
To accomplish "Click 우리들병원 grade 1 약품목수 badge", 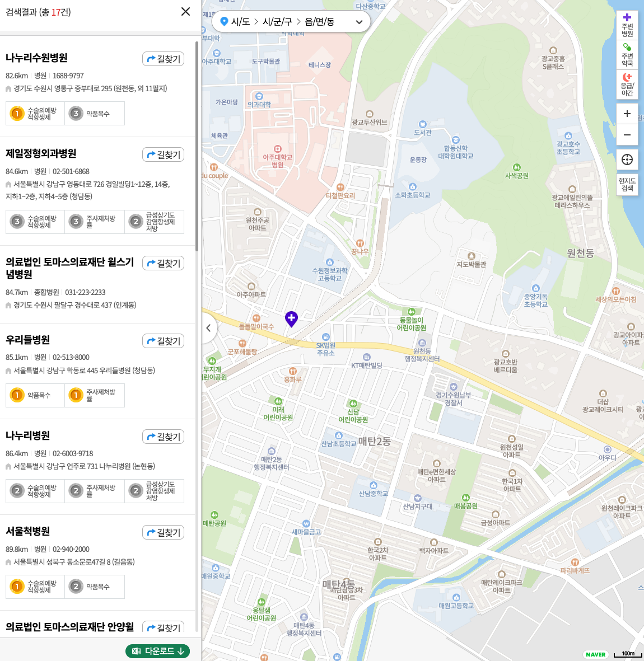I will click(x=35, y=395).
